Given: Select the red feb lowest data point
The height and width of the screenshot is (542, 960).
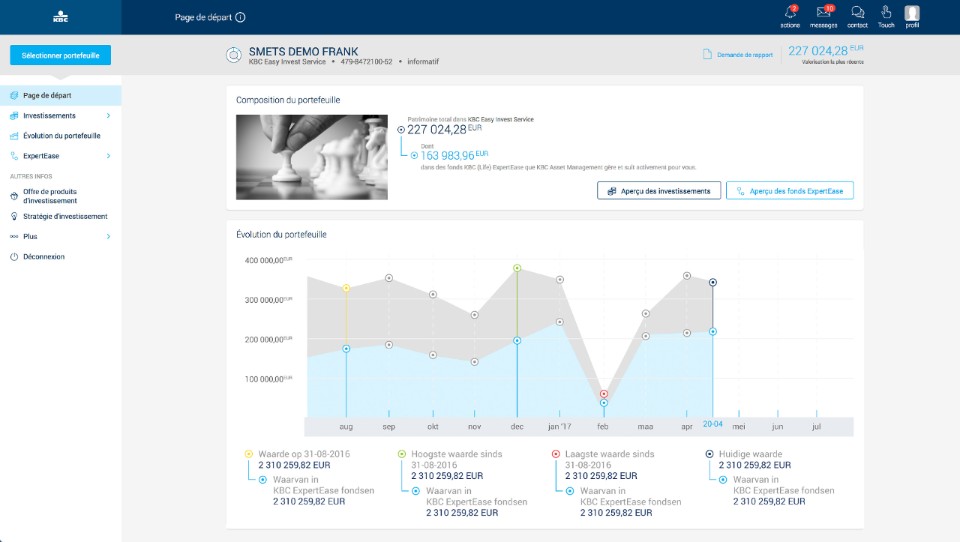Looking at the screenshot, I should point(604,394).
